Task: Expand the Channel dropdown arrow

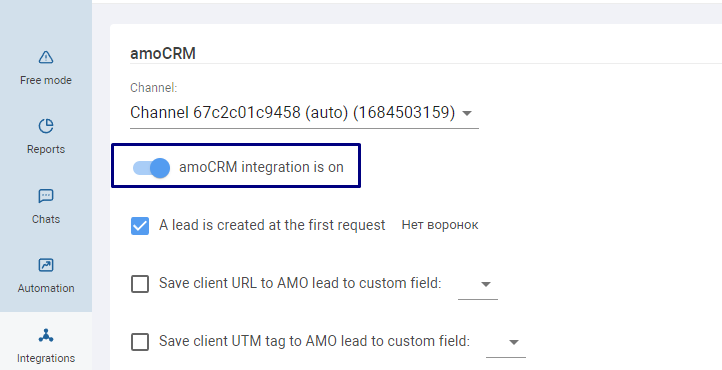Action: [x=467, y=113]
